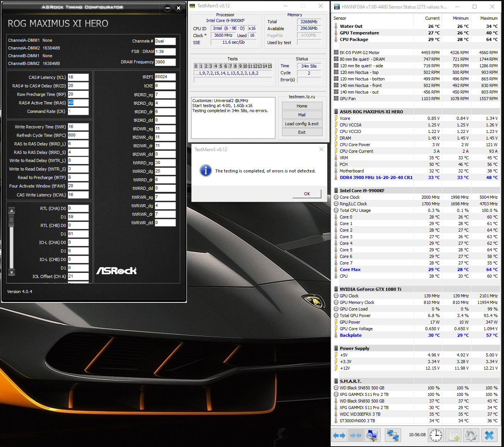Click the clock icon to reset HWiNFO min/max
The image size is (504, 447).
click(436, 435)
